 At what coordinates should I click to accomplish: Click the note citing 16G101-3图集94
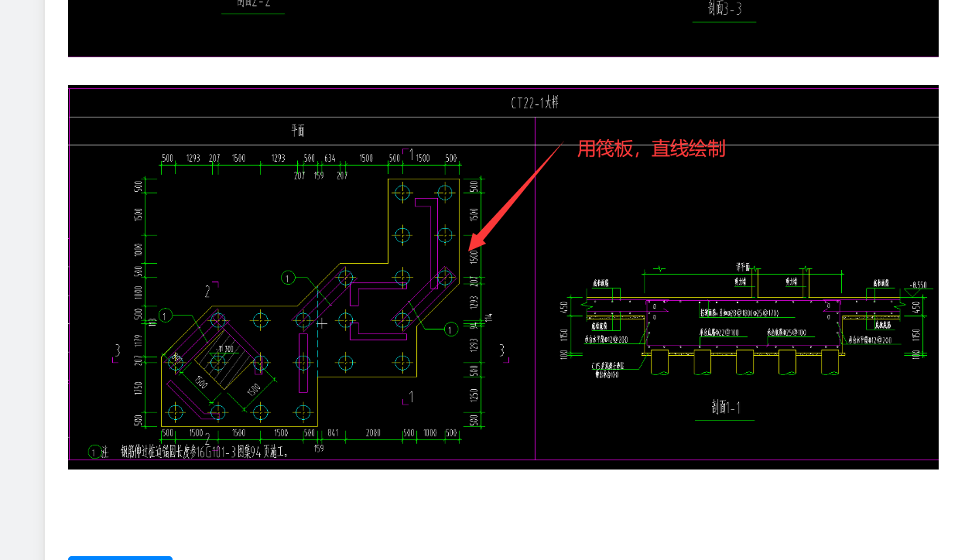coord(205,452)
